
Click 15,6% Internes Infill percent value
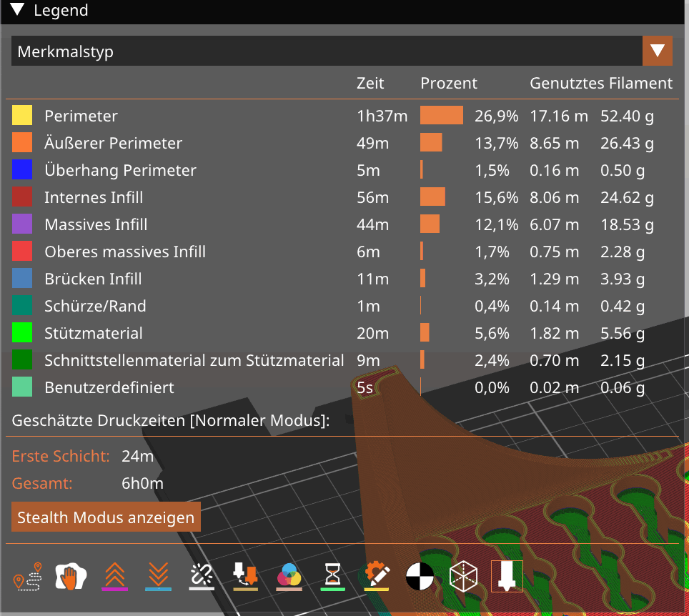pyautogui.click(x=496, y=198)
